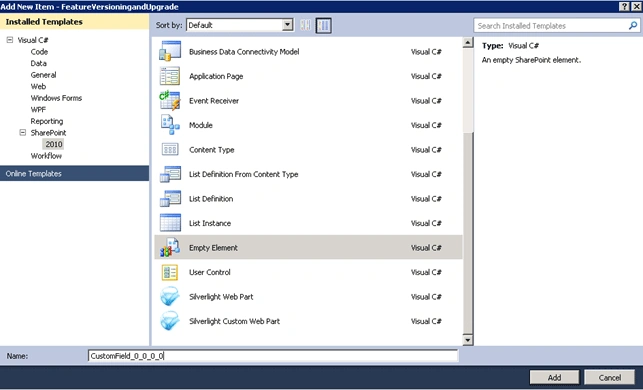
Task: Click the Business Data Connectivity Model icon
Action: point(170,51)
